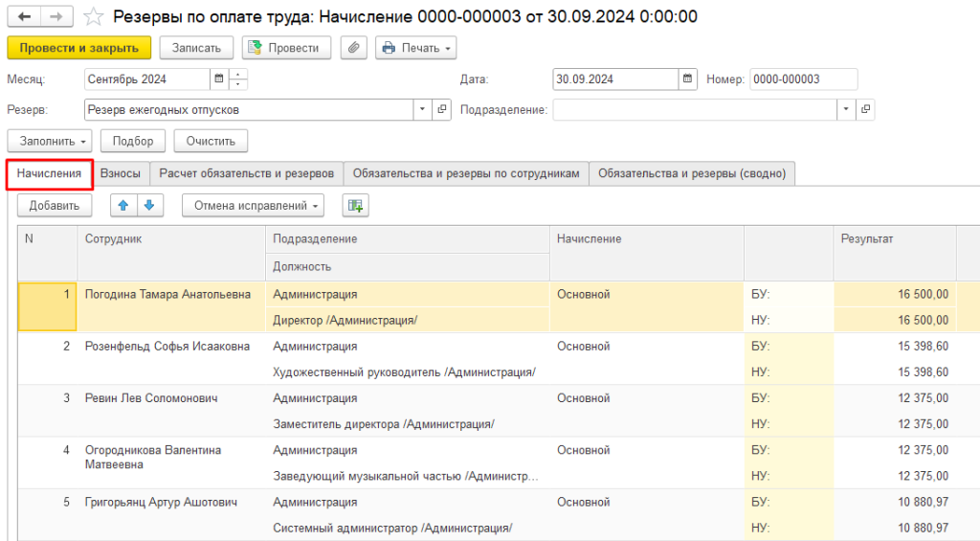Add document to favorites with star icon
The width and height of the screenshot is (980, 541).
(93, 17)
